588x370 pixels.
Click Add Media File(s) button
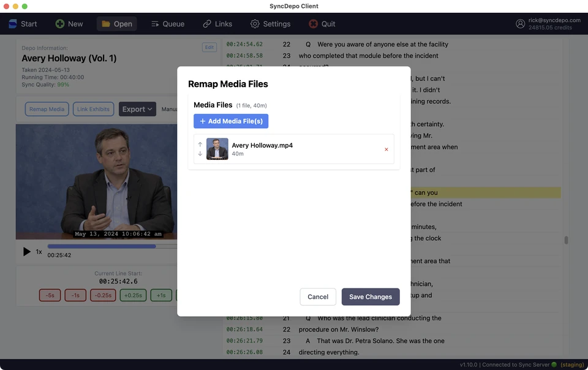point(231,121)
